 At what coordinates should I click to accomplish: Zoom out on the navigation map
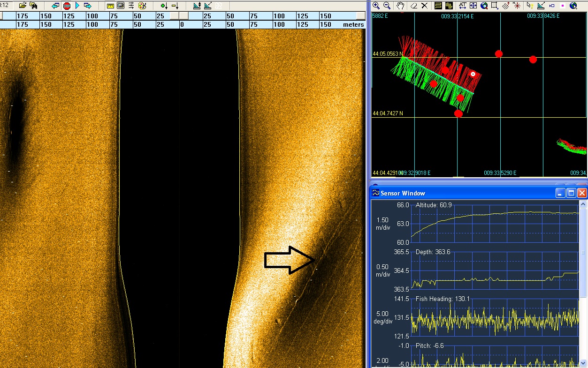click(387, 6)
